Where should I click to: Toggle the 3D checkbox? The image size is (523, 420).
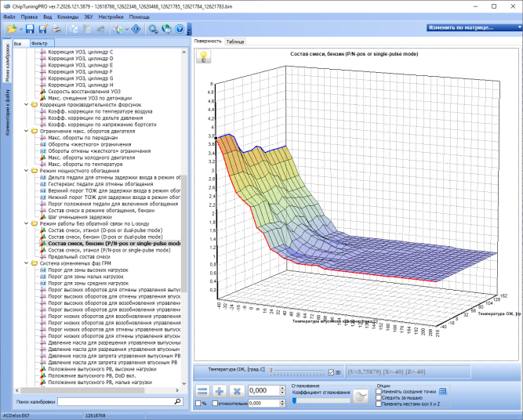[x=331, y=372]
